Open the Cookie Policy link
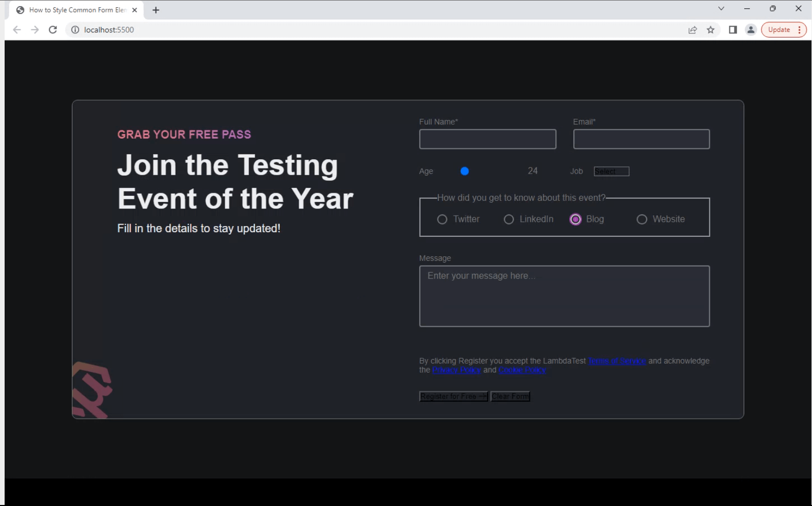The height and width of the screenshot is (506, 812). coord(523,370)
